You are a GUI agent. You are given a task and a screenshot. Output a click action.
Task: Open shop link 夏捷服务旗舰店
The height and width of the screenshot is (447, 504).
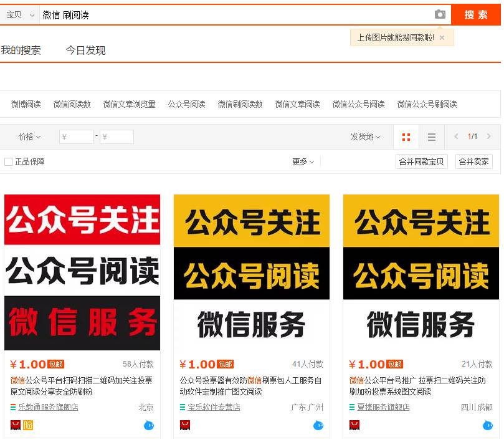tap(383, 407)
